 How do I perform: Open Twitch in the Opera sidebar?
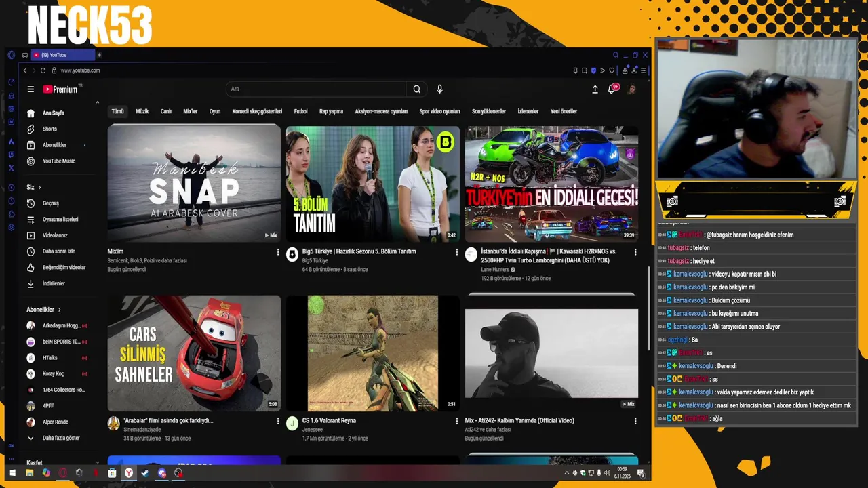pos(12,155)
